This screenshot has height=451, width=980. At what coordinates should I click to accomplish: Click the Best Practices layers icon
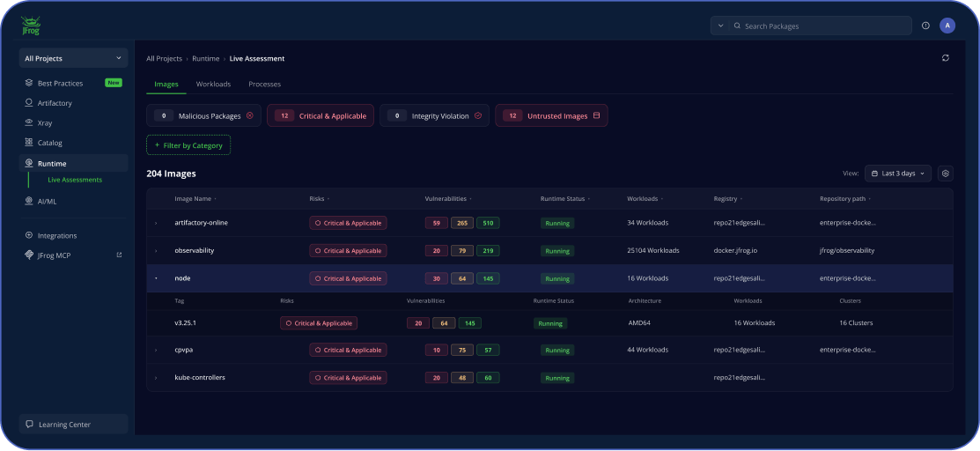pos(29,83)
